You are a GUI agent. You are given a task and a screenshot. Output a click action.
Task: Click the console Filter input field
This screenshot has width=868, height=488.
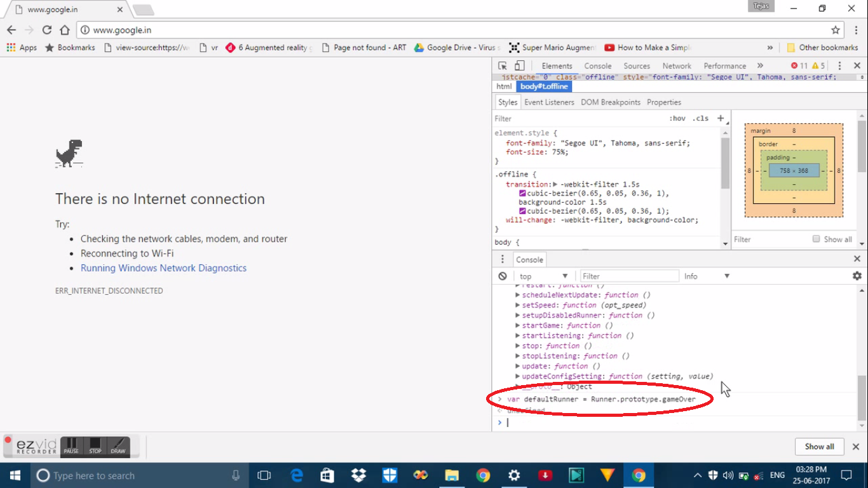click(x=629, y=276)
